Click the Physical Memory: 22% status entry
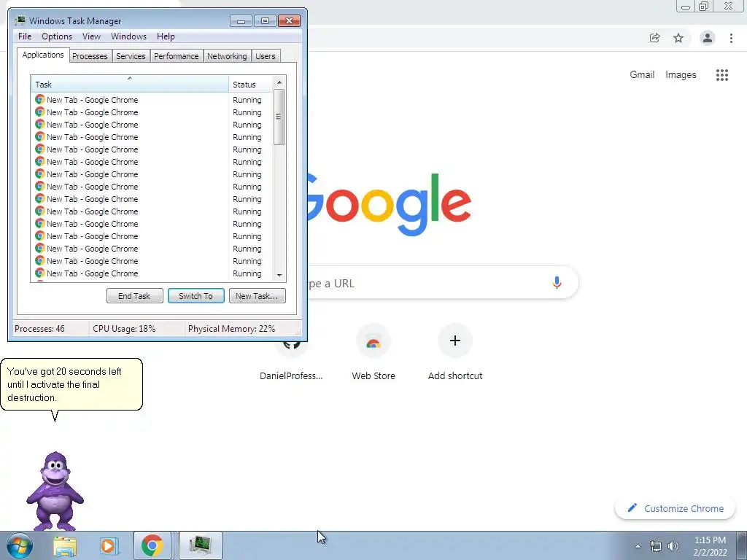 (231, 329)
